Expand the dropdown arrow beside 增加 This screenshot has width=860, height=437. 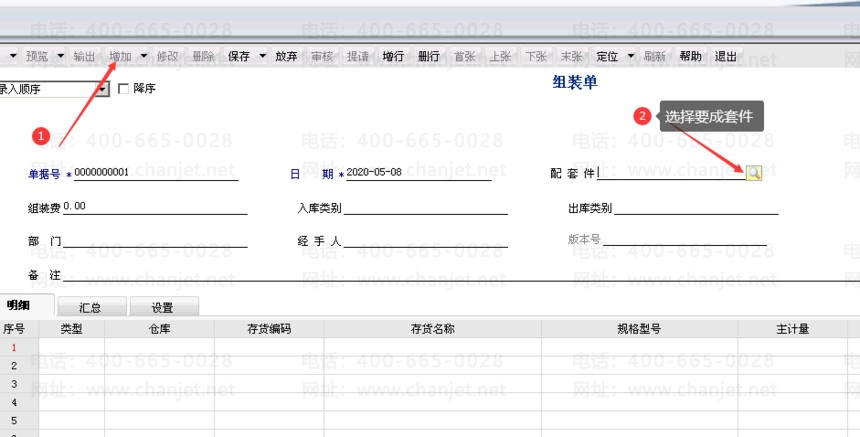144,56
